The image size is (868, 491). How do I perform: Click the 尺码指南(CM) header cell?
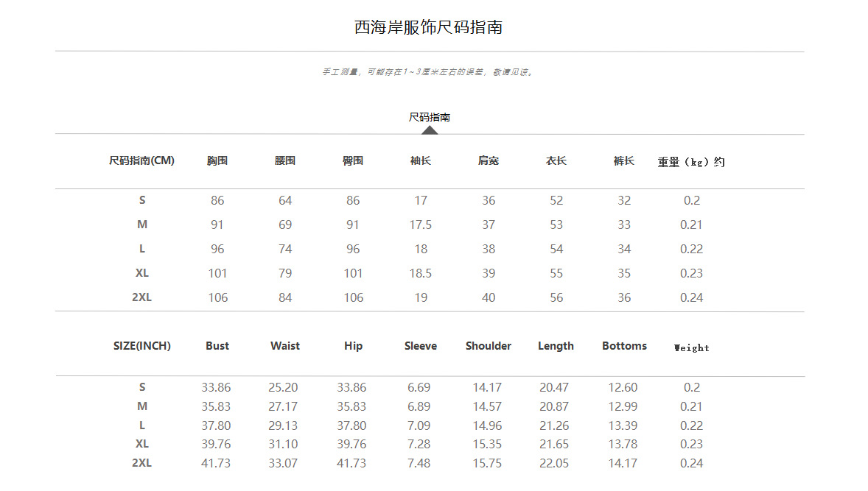[x=141, y=161]
